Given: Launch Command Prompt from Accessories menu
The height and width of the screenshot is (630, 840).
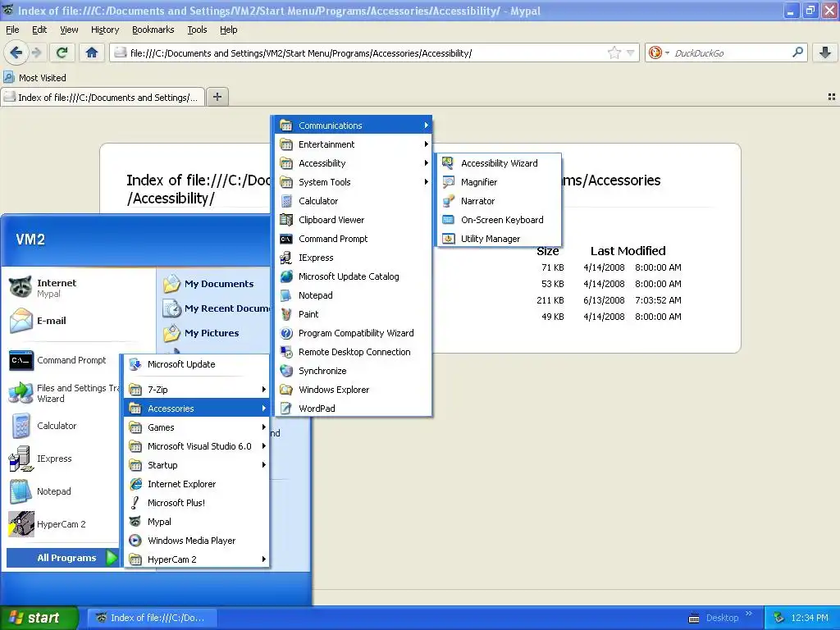Looking at the screenshot, I should 354,239.
